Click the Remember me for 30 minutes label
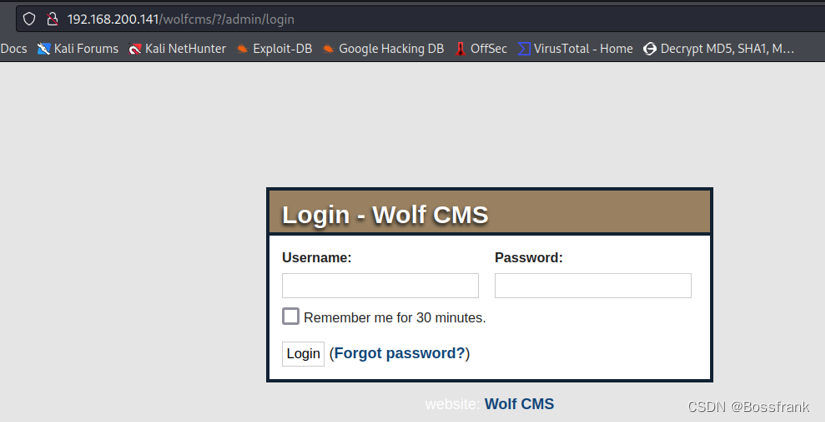825x422 pixels. 395,318
